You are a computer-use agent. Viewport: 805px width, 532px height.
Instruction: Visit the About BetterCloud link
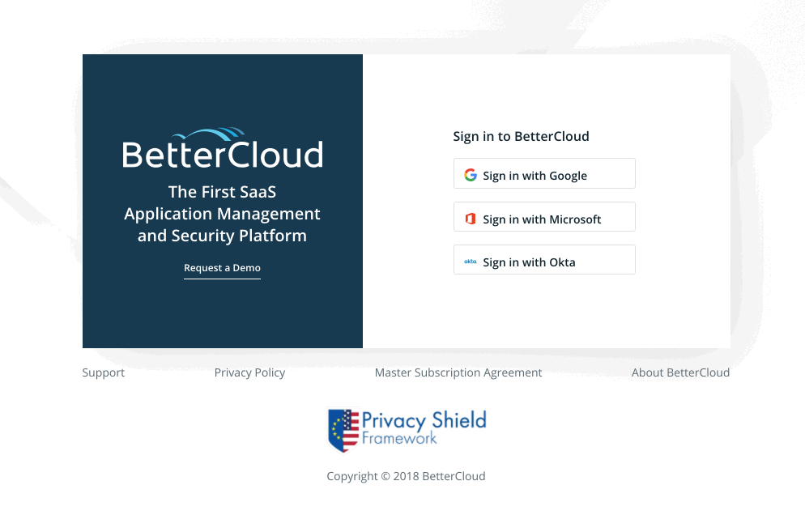point(680,372)
